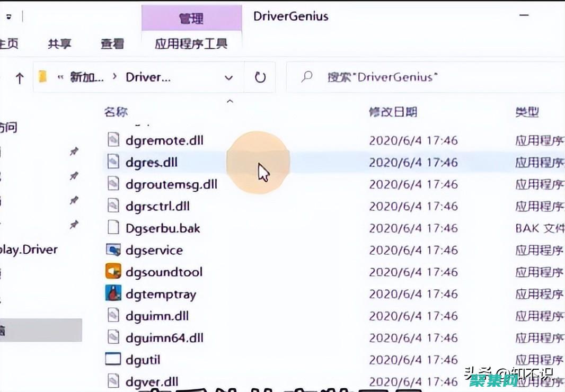Image resolution: width=565 pixels, height=392 pixels.
Task: Click the dgtemptray application icon
Action: point(112,293)
